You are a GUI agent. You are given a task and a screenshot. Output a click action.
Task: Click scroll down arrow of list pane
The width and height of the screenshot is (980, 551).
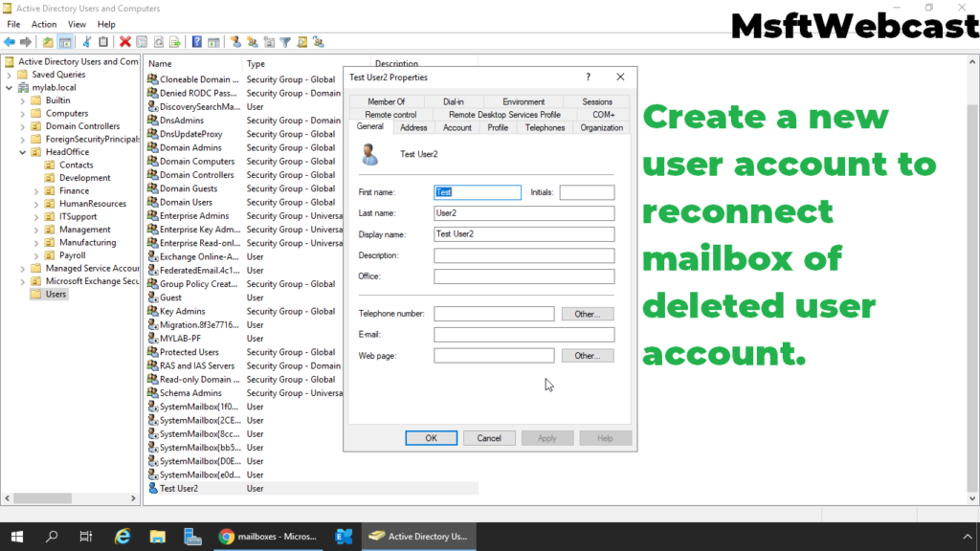pos(972,498)
